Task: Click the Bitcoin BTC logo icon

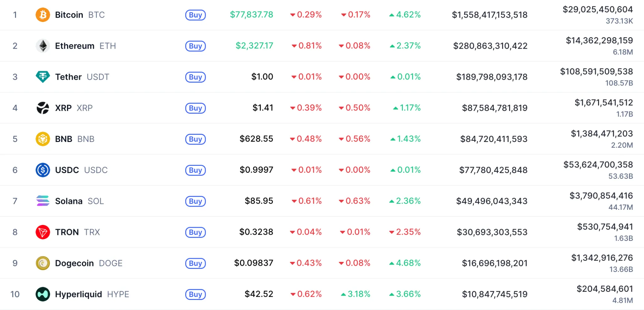Action: [x=43, y=15]
